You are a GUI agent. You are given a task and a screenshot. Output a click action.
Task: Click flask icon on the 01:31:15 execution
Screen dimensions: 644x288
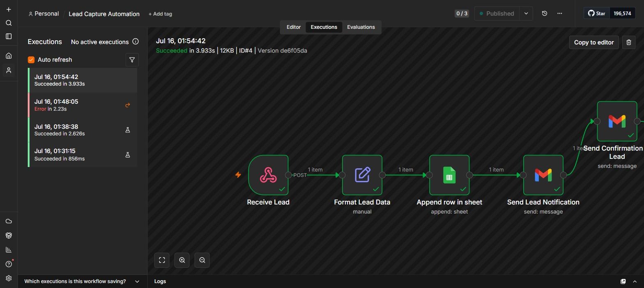point(128,155)
